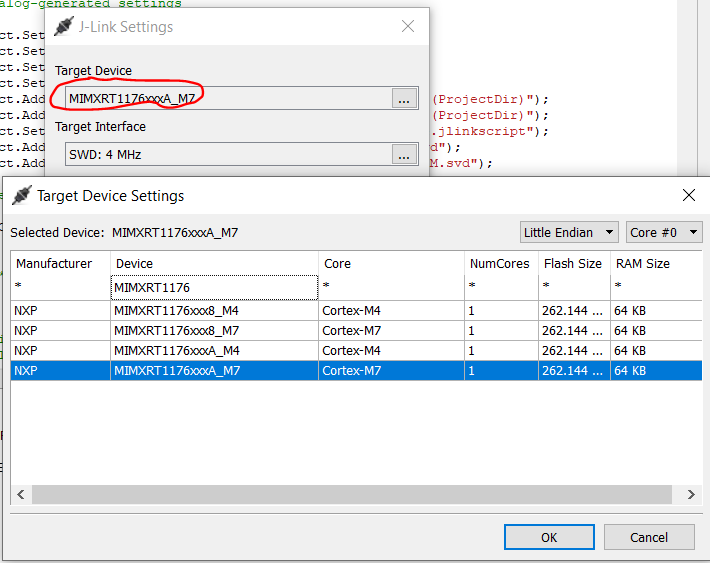Click the J-Link icon in Target Device Settings title

(x=22, y=196)
